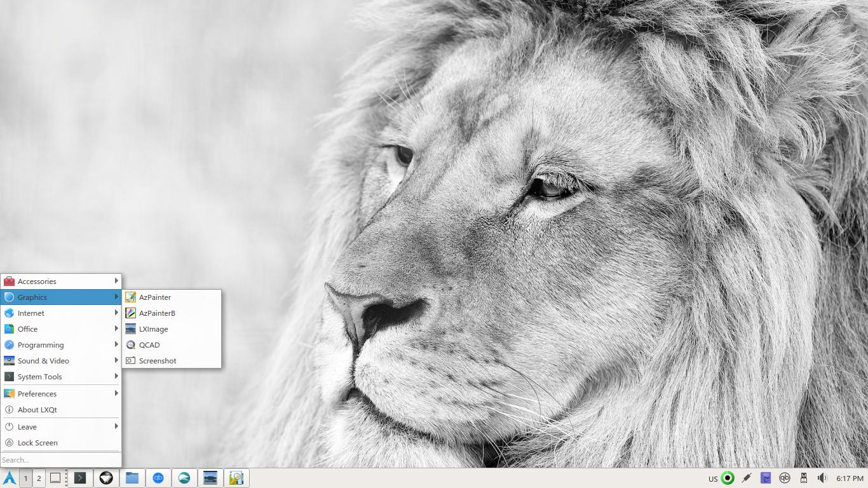Open the volume speaker control
This screenshot has height=488, width=868.
[x=822, y=478]
